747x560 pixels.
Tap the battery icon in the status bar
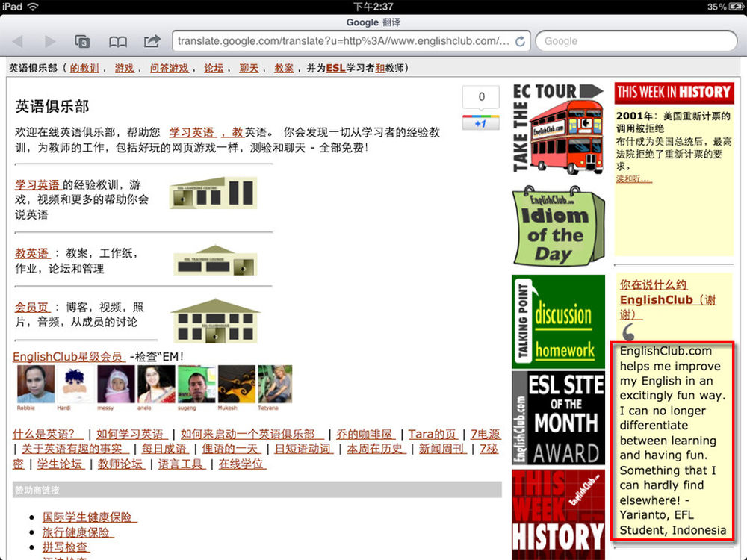tap(736, 7)
